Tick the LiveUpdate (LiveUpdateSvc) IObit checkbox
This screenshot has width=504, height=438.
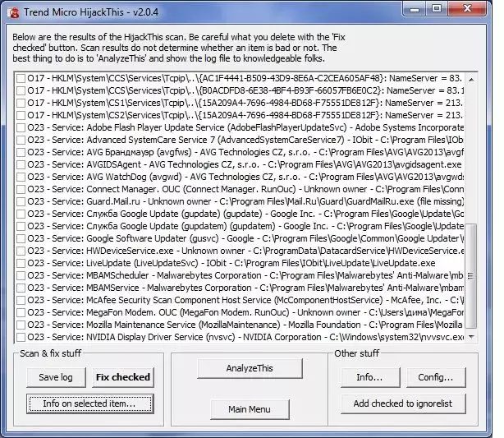point(21,263)
